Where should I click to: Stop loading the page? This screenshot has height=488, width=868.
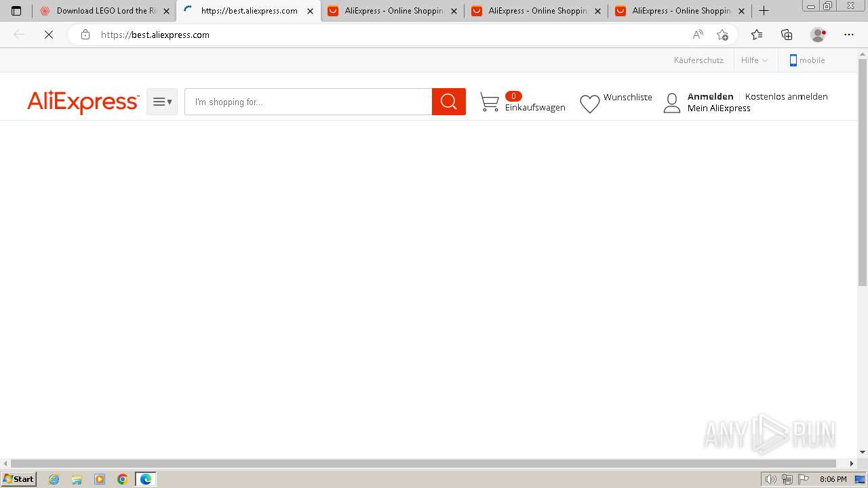tap(49, 35)
